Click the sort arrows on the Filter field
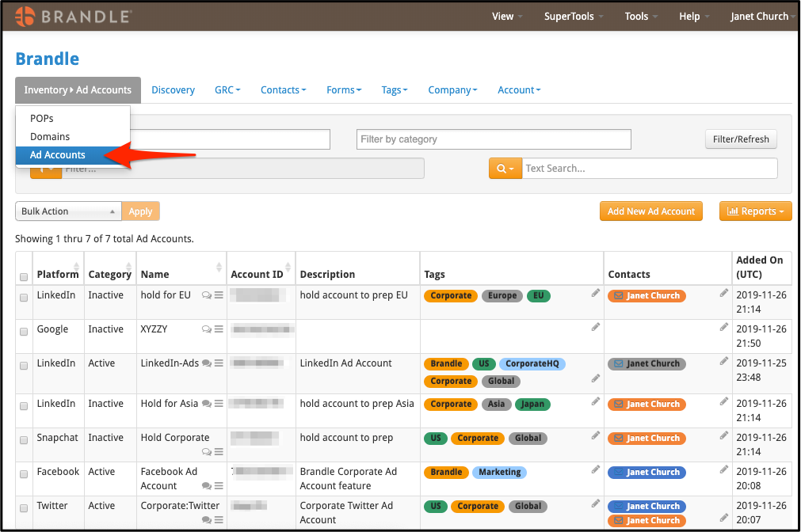This screenshot has height=532, width=801. [x=45, y=168]
